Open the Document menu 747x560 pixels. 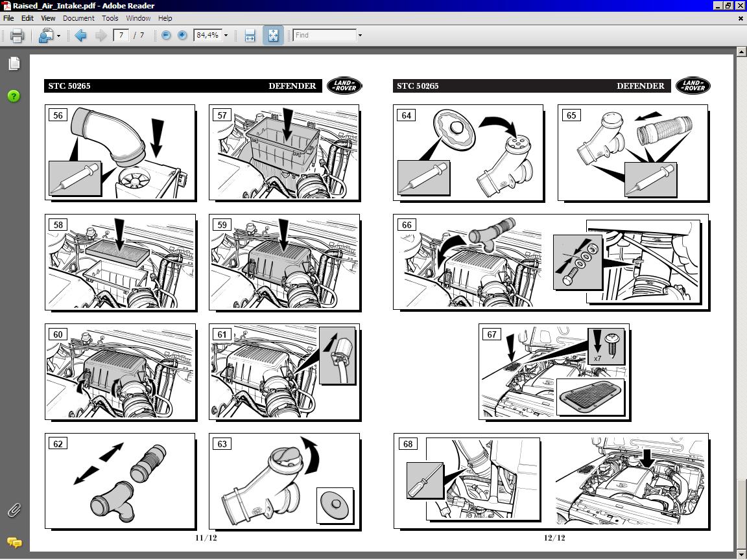pos(78,18)
